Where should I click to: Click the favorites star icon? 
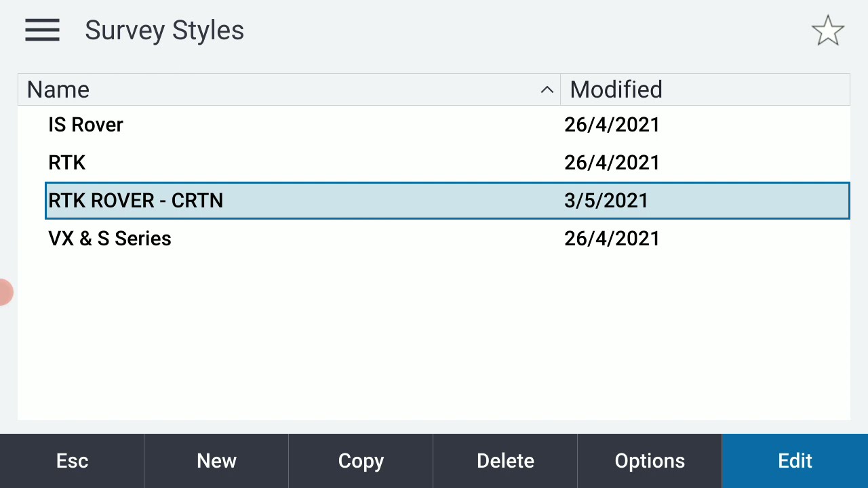[827, 31]
